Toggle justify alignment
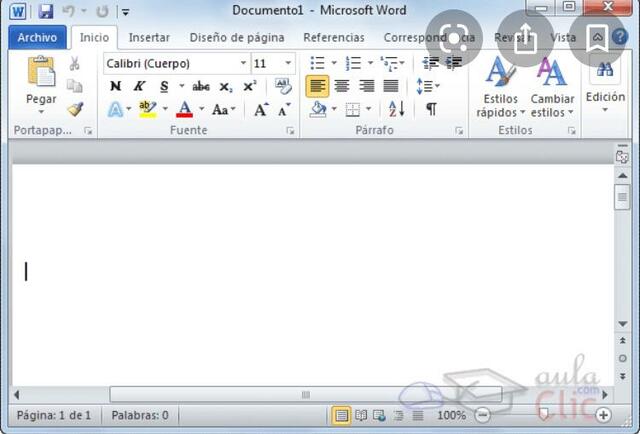This screenshot has width=640, height=434. [x=391, y=86]
